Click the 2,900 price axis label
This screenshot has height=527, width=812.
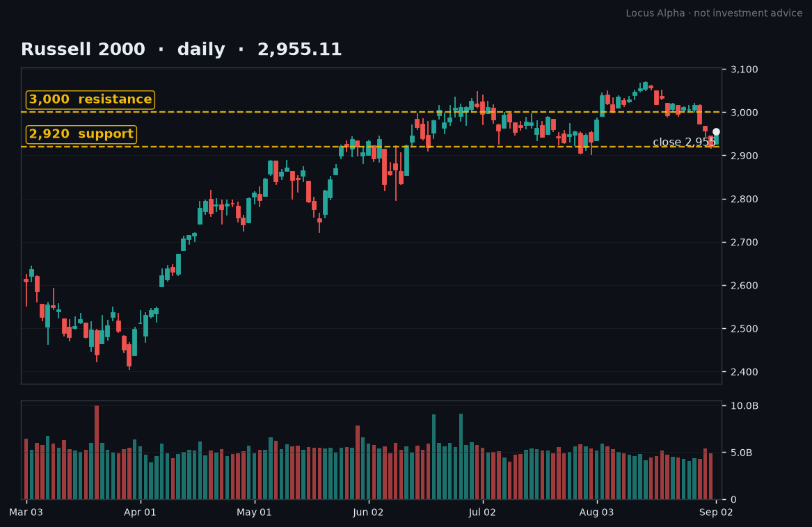745,156
